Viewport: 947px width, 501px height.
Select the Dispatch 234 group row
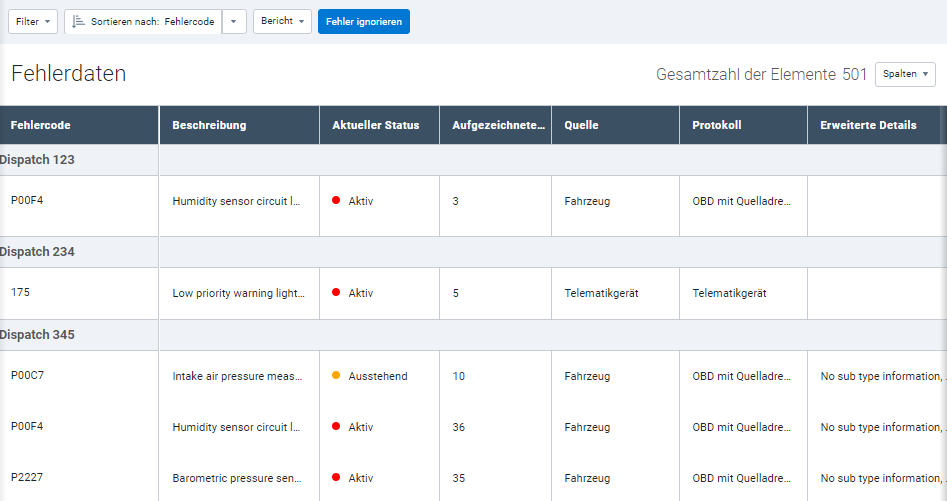38,252
